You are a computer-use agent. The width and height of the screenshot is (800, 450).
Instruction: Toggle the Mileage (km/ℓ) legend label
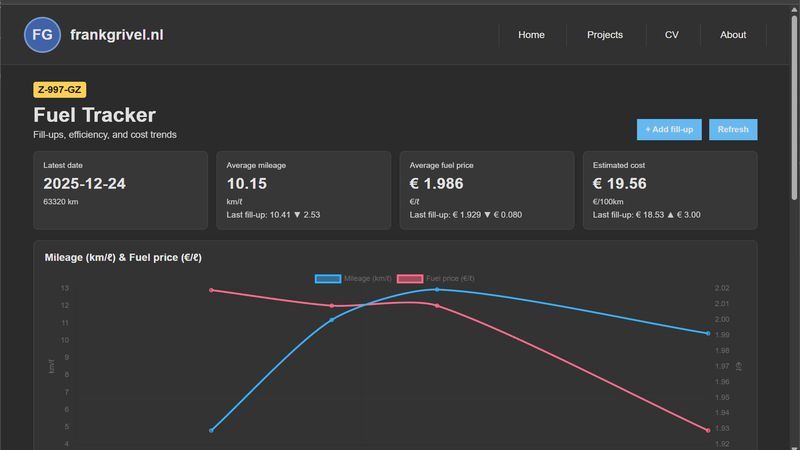[x=367, y=278]
